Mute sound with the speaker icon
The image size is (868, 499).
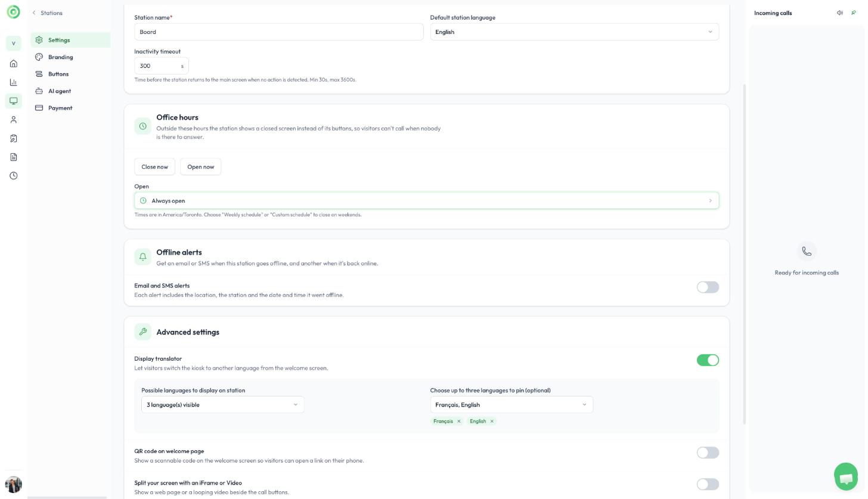point(839,13)
